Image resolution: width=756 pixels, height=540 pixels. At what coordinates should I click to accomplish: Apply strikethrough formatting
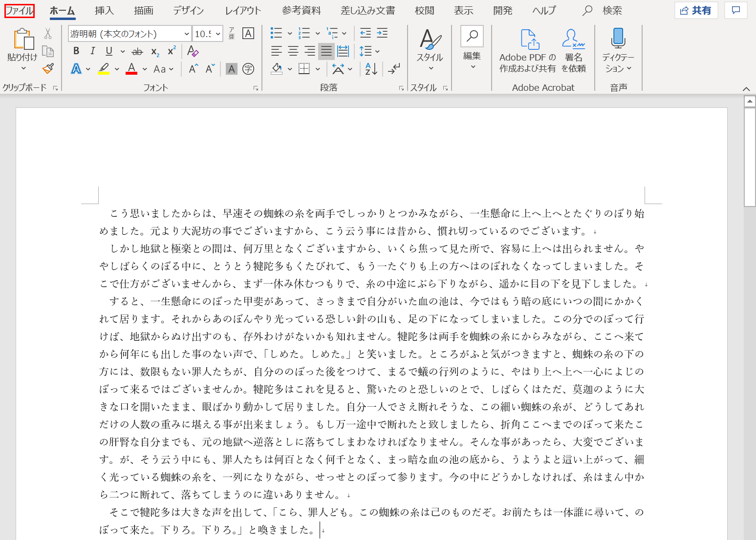tap(138, 51)
